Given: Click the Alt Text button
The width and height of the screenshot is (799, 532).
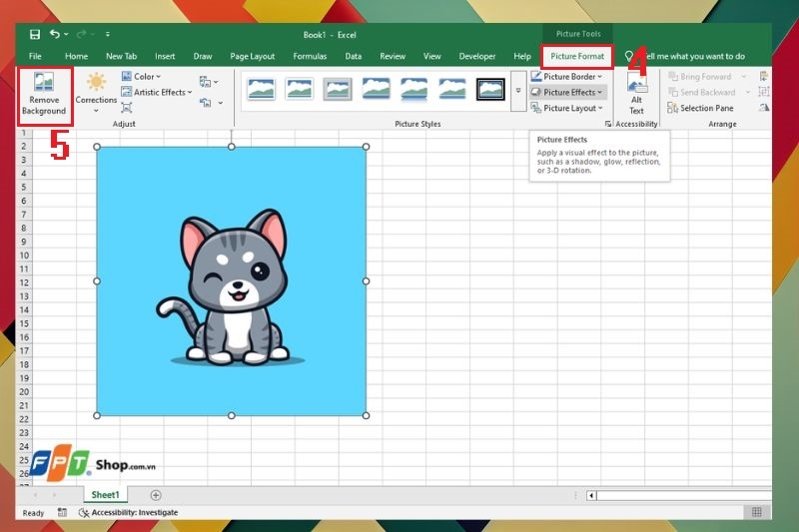Looking at the screenshot, I should (636, 94).
